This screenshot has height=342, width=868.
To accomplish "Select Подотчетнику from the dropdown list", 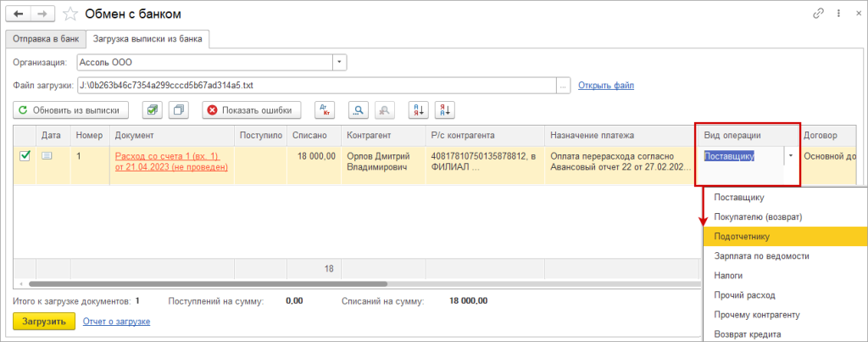I will pyautogui.click(x=742, y=236).
